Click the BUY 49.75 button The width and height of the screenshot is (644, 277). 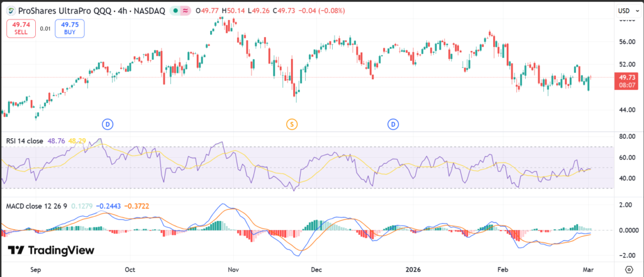click(x=69, y=29)
